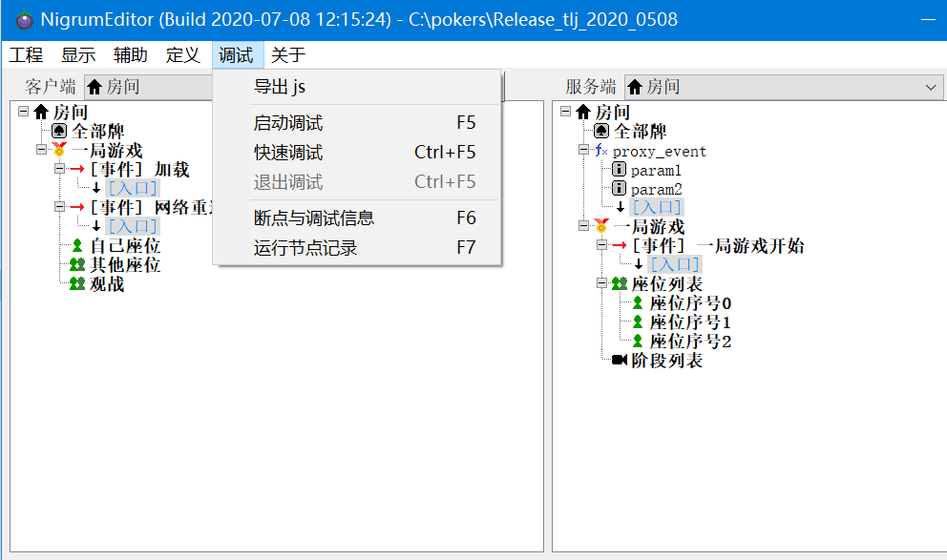Viewport: 947px width, 560px height.
Task: Click the camera icon beside 阶段列表
Action: 619,361
